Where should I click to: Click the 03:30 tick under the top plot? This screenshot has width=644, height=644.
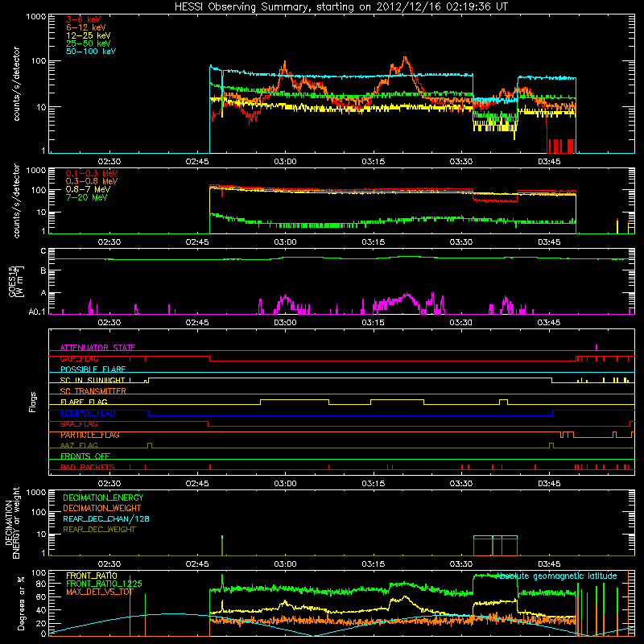click(x=460, y=162)
